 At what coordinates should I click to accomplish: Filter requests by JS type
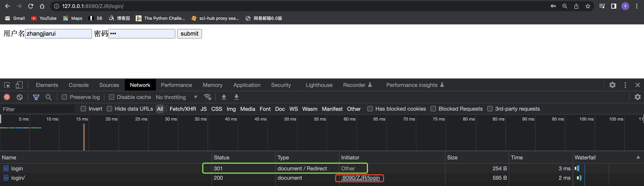(204, 109)
